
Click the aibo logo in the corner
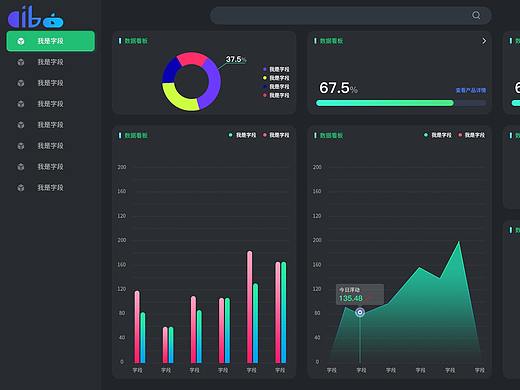coord(35,17)
